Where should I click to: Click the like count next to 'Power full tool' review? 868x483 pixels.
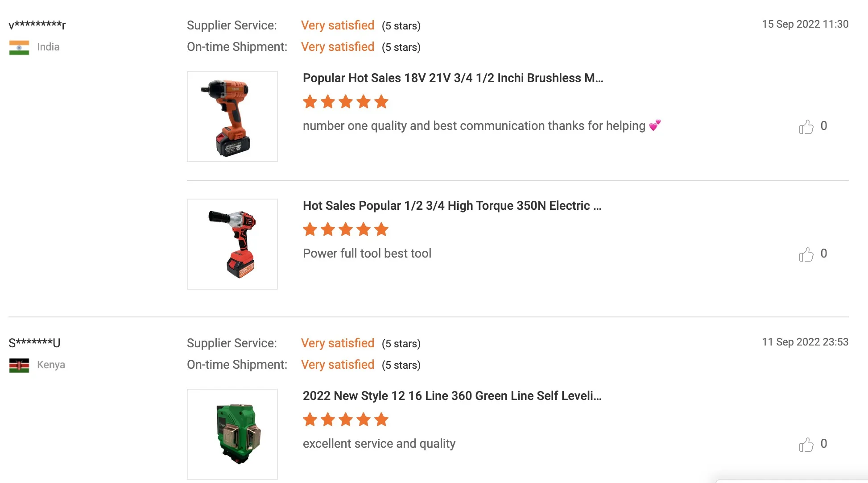pos(824,254)
